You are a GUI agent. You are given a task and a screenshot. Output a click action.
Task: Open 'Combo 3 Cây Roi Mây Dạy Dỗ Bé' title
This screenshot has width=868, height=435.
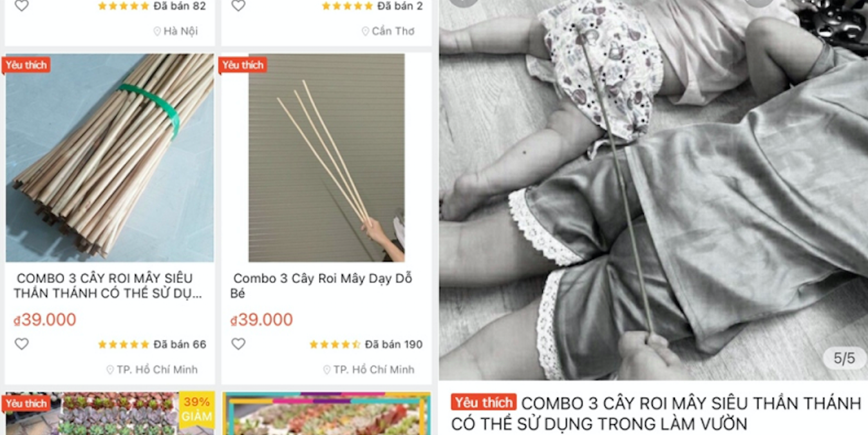[x=321, y=286]
